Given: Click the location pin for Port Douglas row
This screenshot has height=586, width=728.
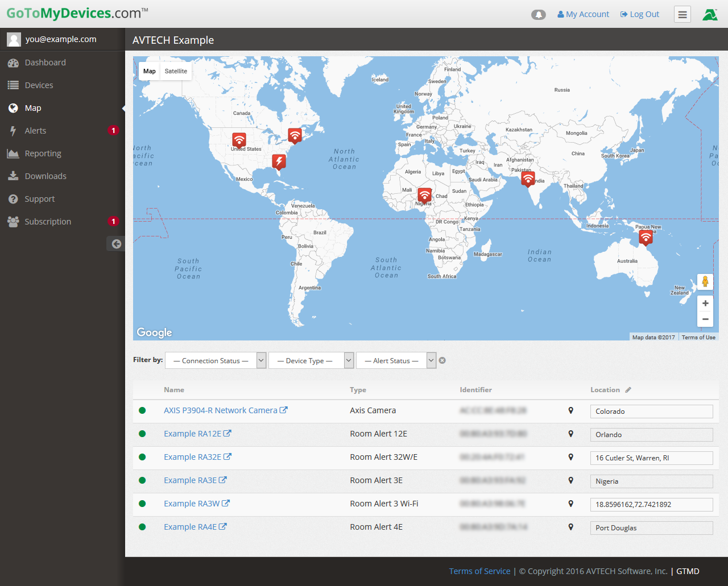Looking at the screenshot, I should (x=571, y=527).
